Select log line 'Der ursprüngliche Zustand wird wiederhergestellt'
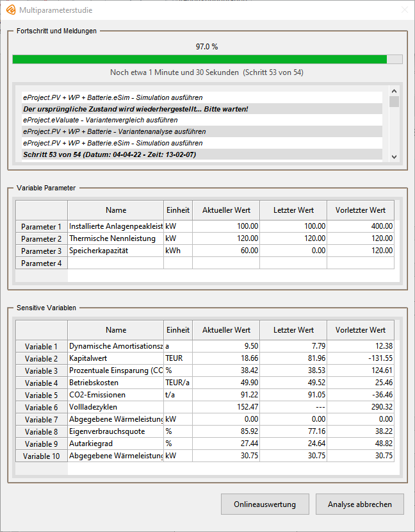Image resolution: width=415 pixels, height=532 pixels. click(202, 109)
